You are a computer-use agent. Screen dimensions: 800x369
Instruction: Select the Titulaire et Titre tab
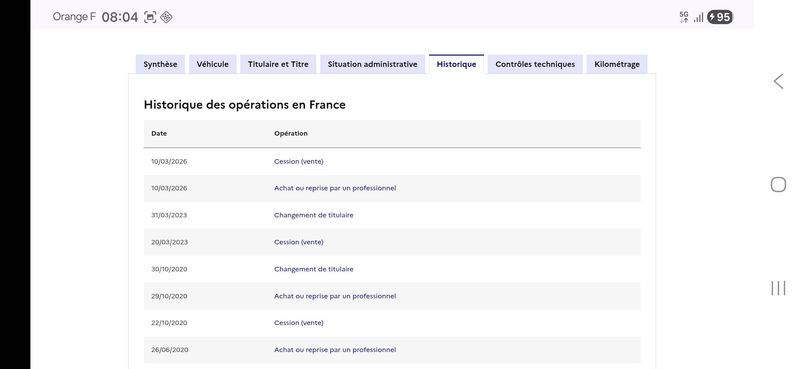(278, 64)
